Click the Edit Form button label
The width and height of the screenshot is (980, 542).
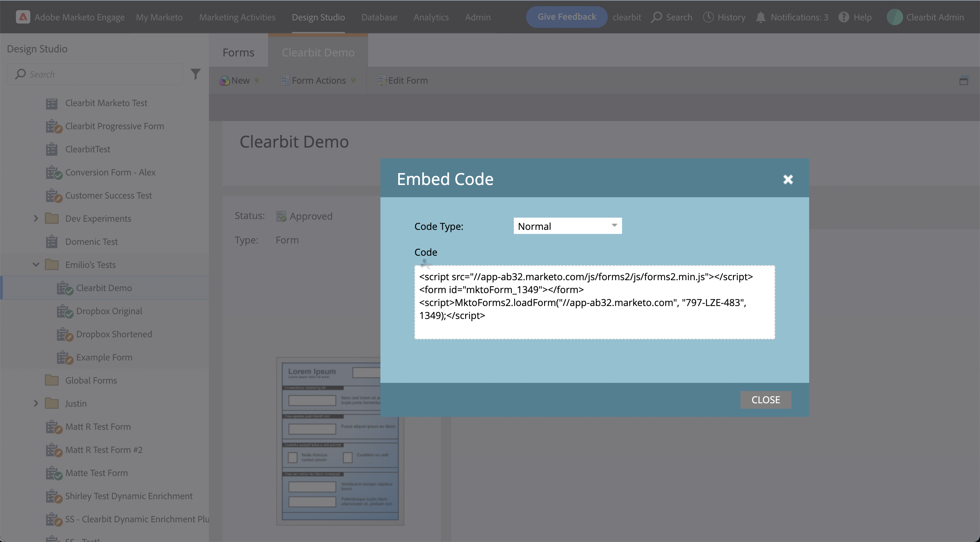[x=408, y=80]
